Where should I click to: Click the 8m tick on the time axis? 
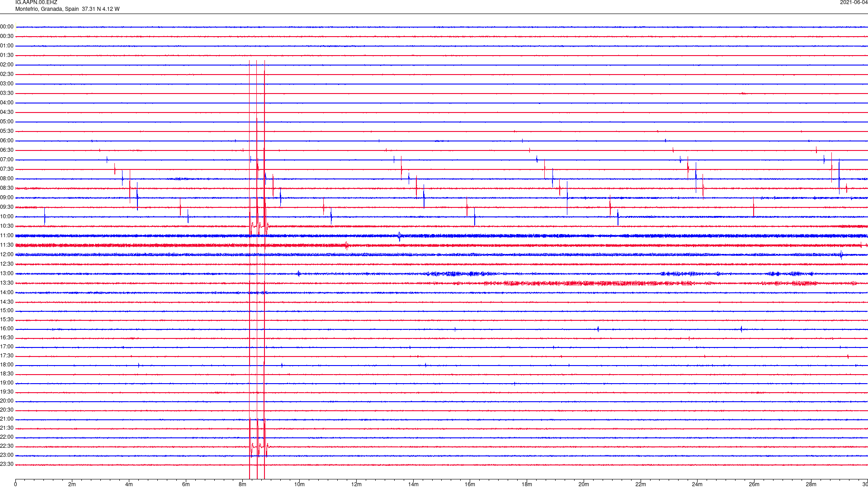coord(243,484)
